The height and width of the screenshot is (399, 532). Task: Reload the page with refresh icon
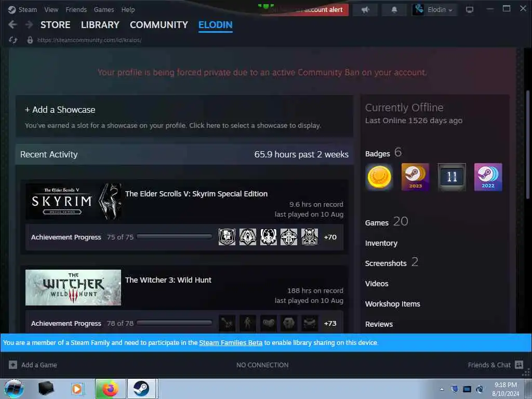[13, 40]
